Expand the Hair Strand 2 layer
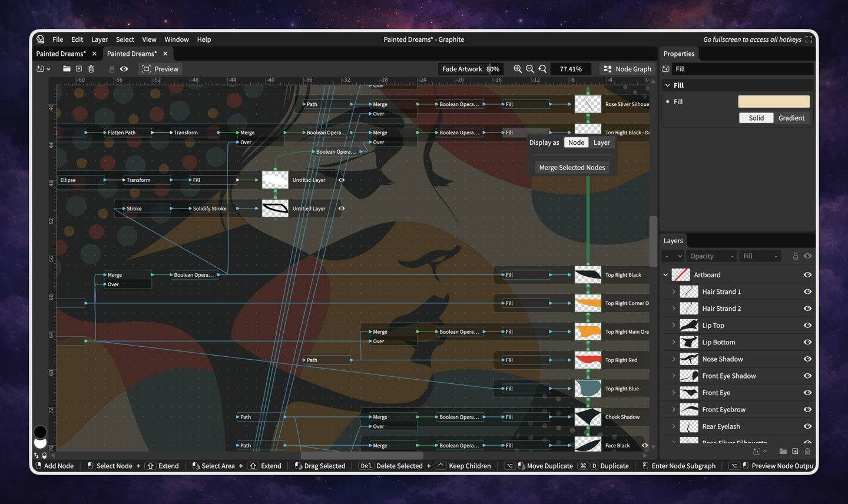The image size is (848, 504). (674, 309)
